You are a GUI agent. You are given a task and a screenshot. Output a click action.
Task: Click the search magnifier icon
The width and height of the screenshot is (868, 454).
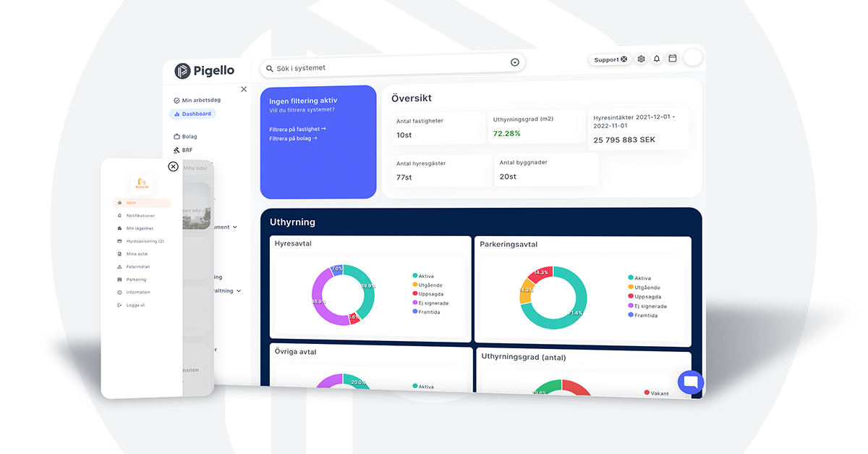pyautogui.click(x=270, y=68)
